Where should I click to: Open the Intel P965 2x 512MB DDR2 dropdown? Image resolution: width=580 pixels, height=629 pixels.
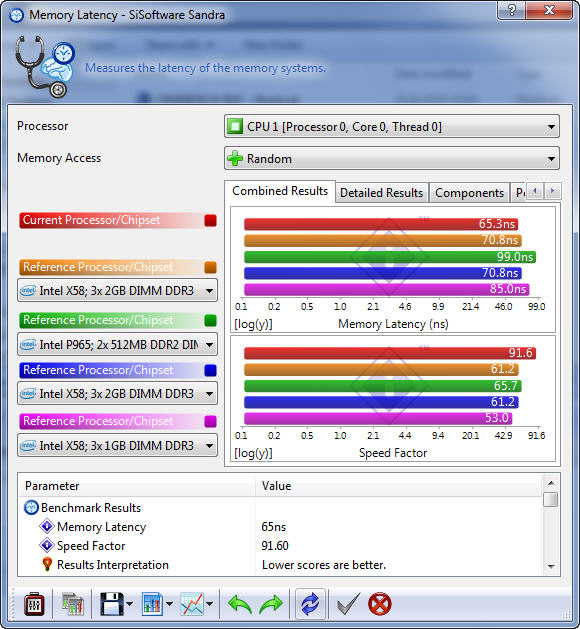coord(118,345)
